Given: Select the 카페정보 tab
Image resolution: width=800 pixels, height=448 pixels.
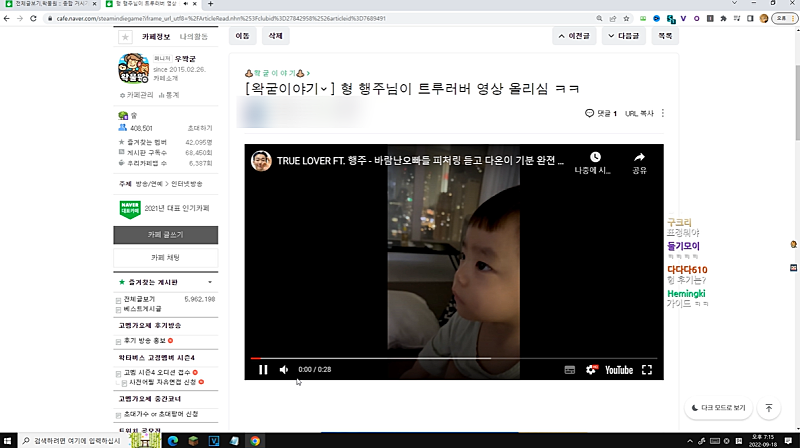Looking at the screenshot, I should (157, 37).
